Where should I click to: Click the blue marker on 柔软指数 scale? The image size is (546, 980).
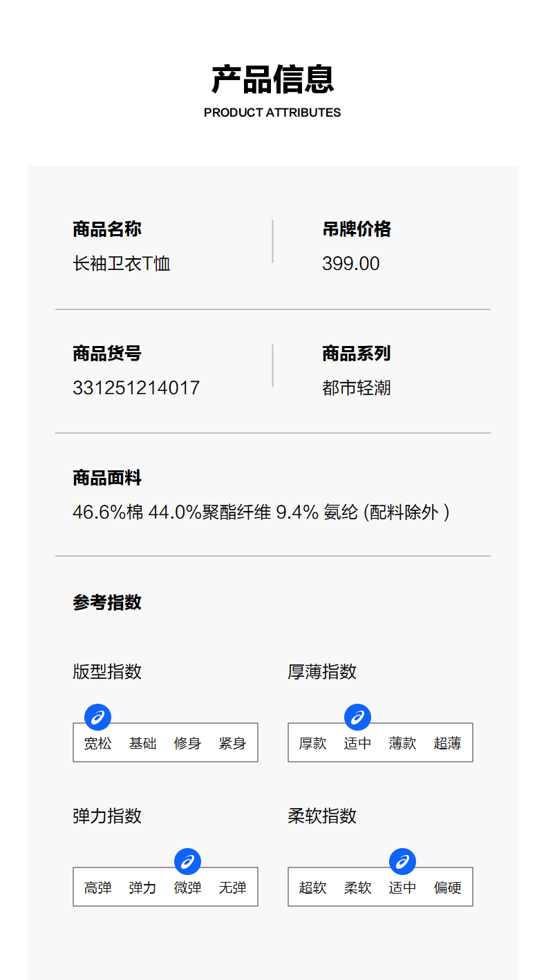click(403, 861)
